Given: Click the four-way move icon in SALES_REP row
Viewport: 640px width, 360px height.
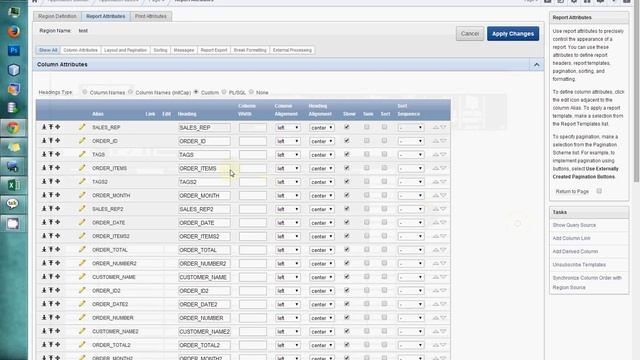Looking at the screenshot, I should [58, 127].
